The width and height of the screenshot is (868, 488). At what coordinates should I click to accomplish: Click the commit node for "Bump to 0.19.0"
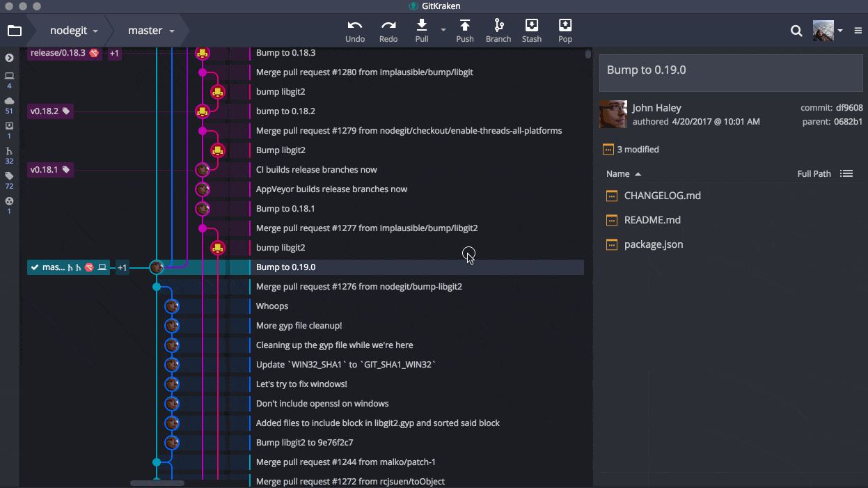(157, 267)
